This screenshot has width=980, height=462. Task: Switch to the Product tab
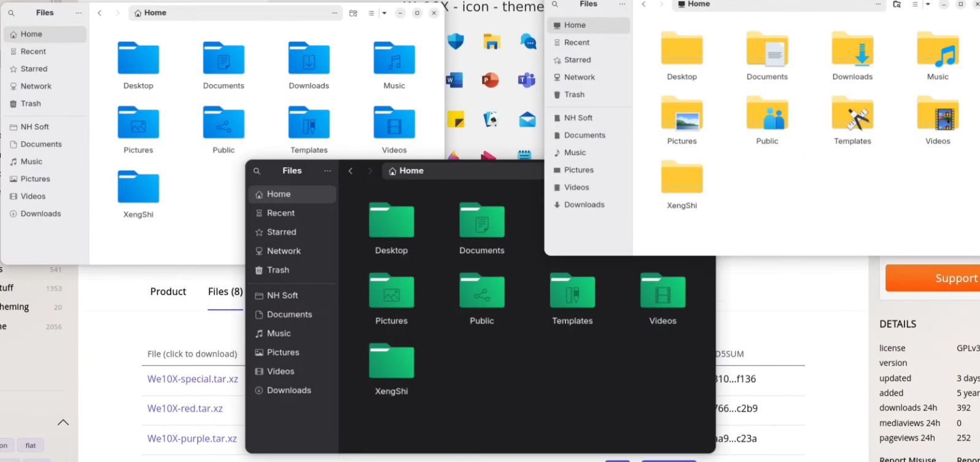pos(168,292)
